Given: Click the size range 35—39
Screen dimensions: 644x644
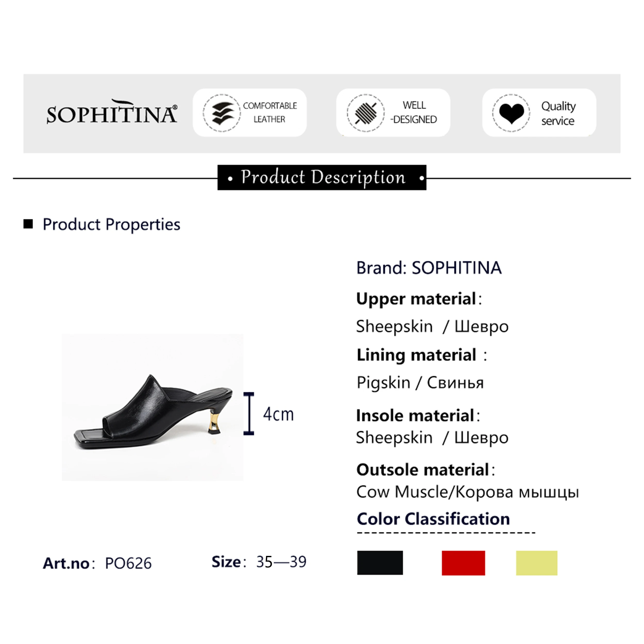Looking at the screenshot, I should click(x=281, y=562).
